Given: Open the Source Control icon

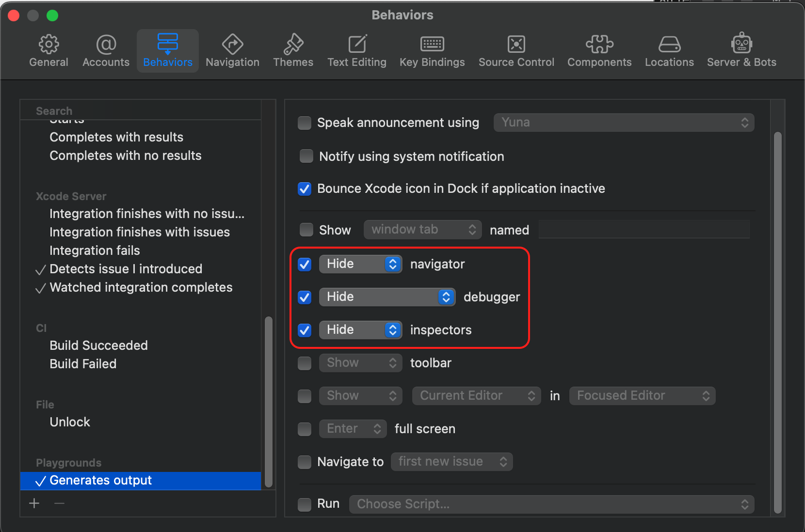Looking at the screenshot, I should pos(516,44).
